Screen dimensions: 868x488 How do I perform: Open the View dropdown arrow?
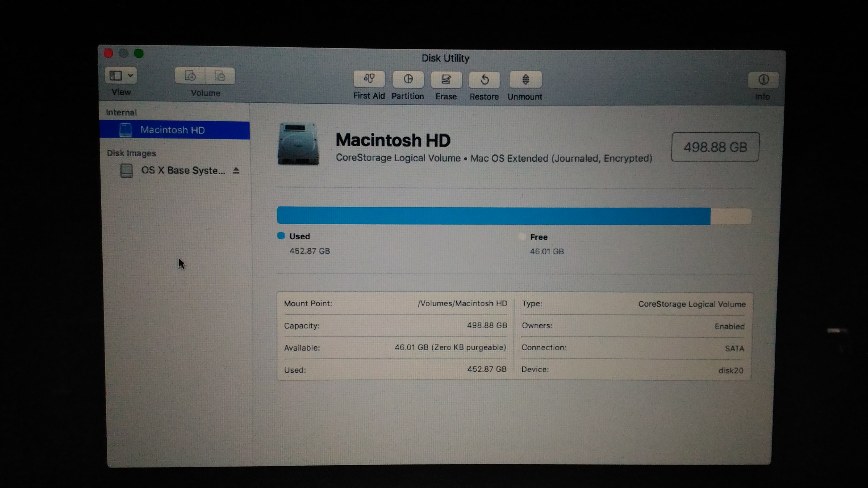[130, 75]
